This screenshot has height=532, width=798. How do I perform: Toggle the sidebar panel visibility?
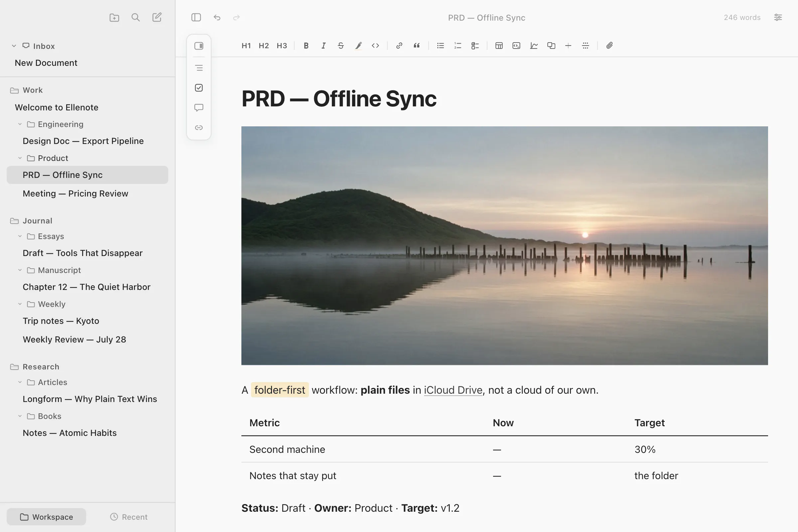196,17
